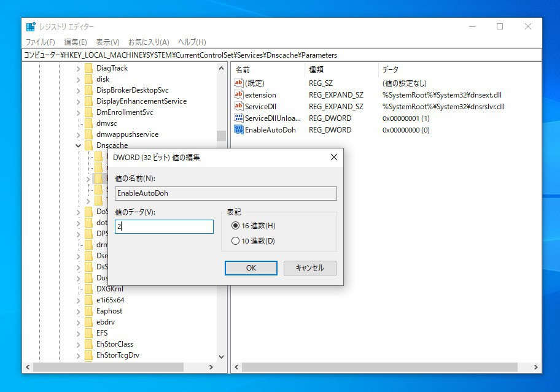
Task: Expand the DispBrokerDesktopSvc tree node
Action: coord(78,91)
